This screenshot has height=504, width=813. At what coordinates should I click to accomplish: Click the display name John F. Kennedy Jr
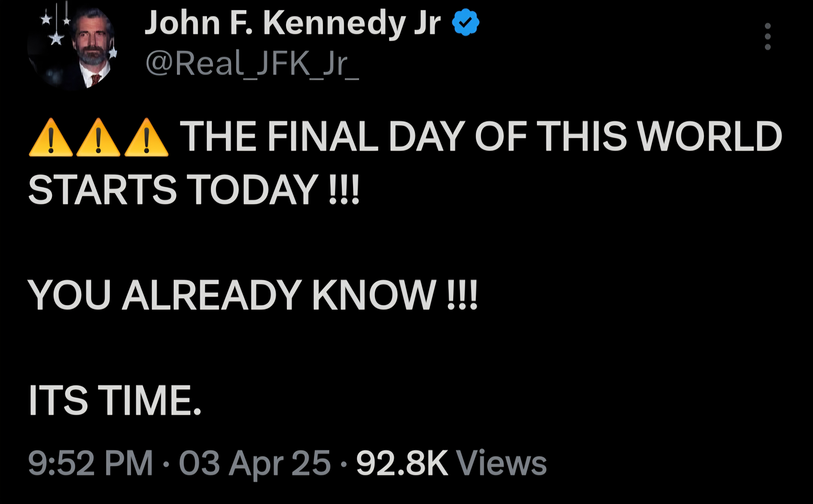coord(292,23)
